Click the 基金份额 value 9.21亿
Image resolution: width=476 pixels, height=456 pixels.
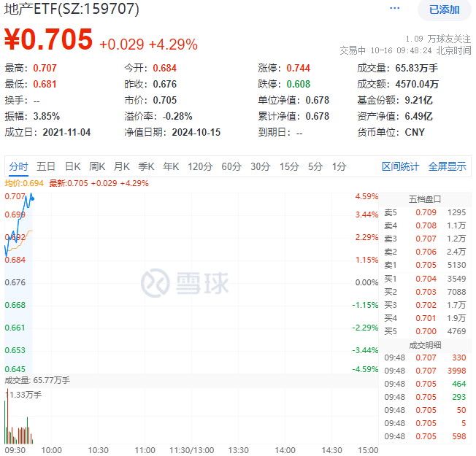point(418,100)
